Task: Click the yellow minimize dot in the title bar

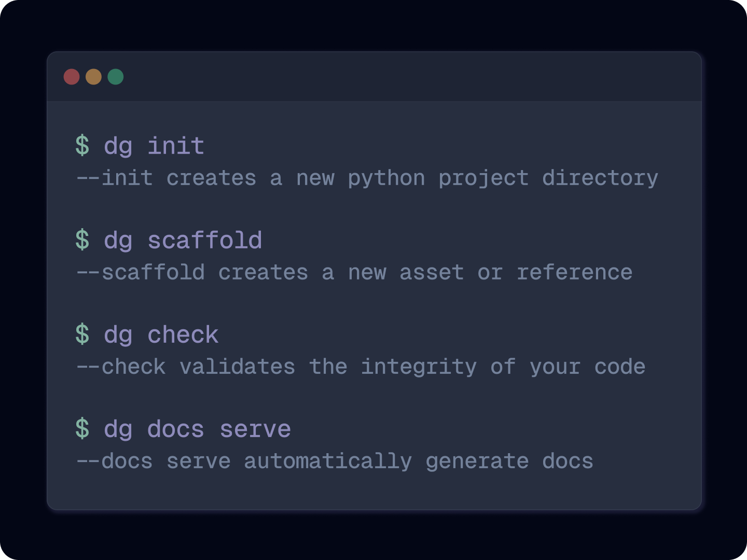Action: tap(93, 77)
